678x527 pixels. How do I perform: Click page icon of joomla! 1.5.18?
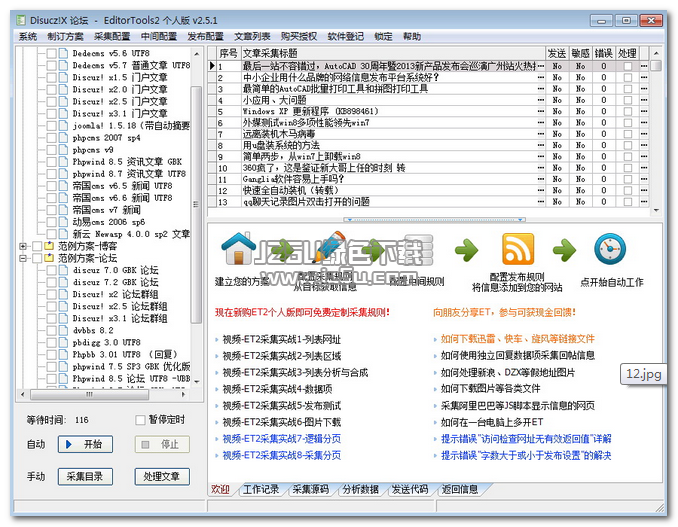click(64, 126)
